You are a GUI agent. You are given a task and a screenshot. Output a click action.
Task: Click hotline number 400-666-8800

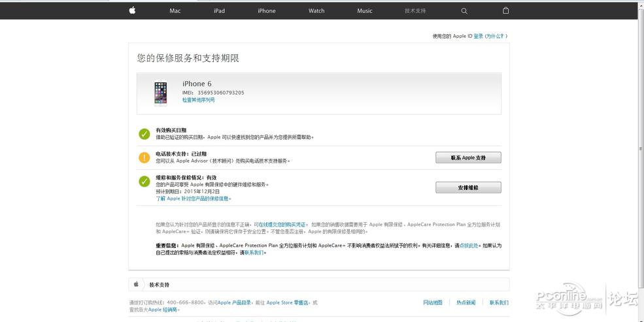(x=186, y=302)
